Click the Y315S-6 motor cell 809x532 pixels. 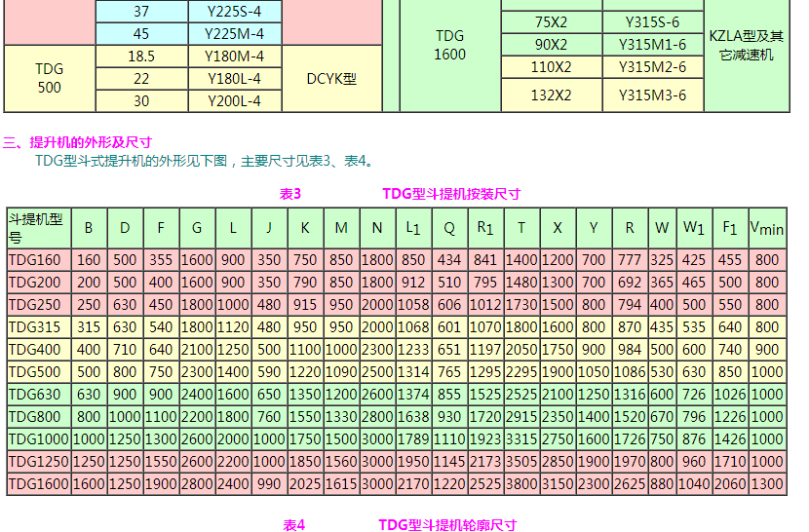coord(652,20)
